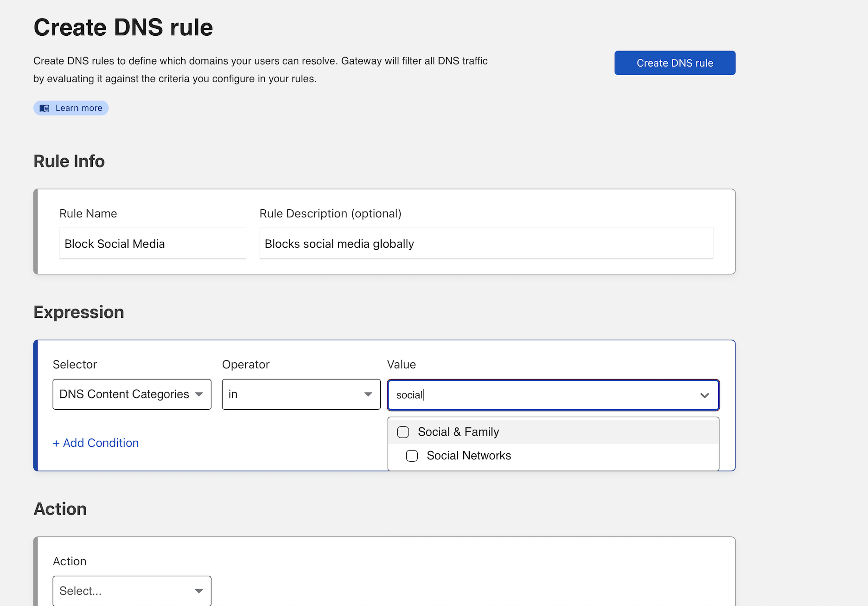868x606 pixels.
Task: Enable the Social Networks checkbox
Action: (412, 456)
